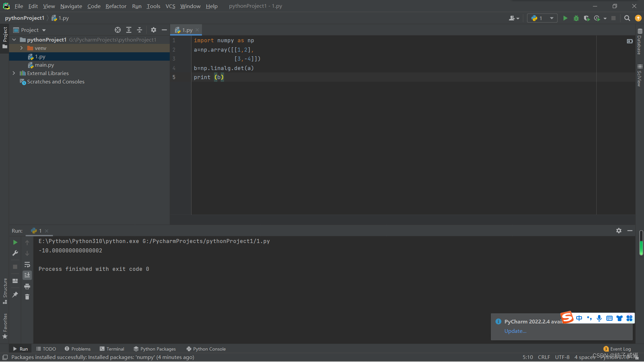Open the Refactor menu

[x=116, y=6]
